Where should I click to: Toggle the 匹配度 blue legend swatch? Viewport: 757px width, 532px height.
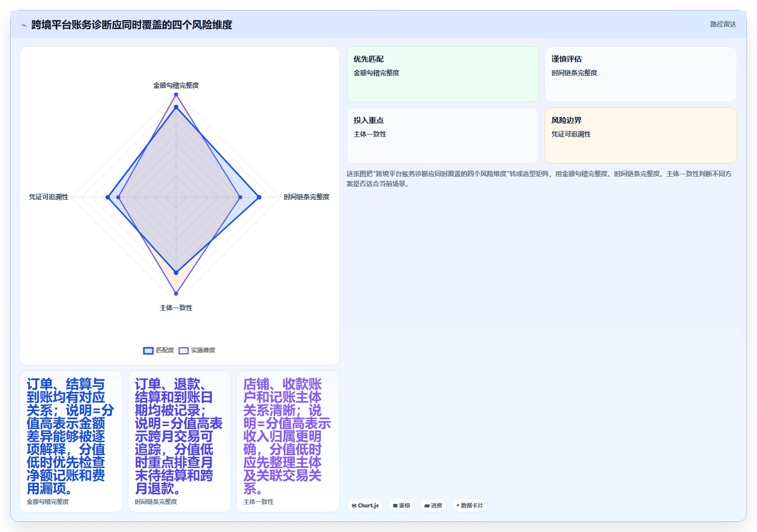click(x=148, y=350)
